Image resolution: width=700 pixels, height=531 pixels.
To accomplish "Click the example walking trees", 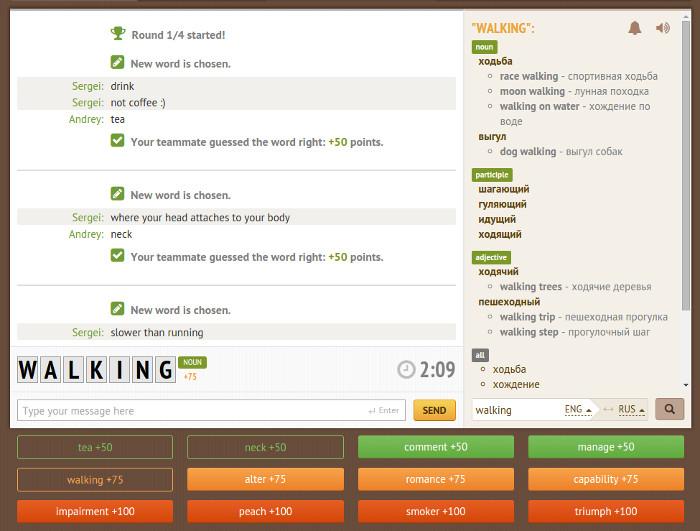I will click(x=530, y=287).
